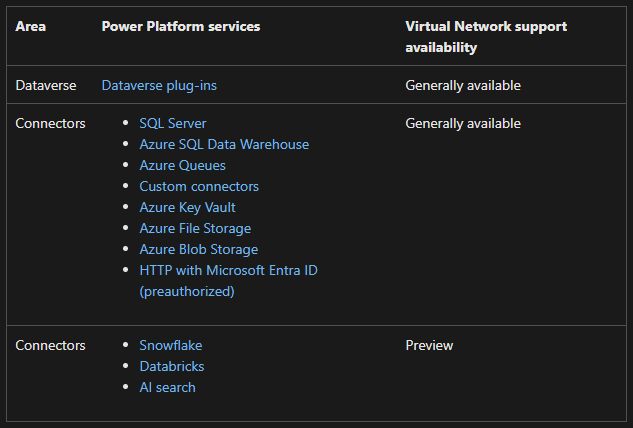Click Generally available in the Dataverse row
This screenshot has width=633, height=428.
point(463,86)
